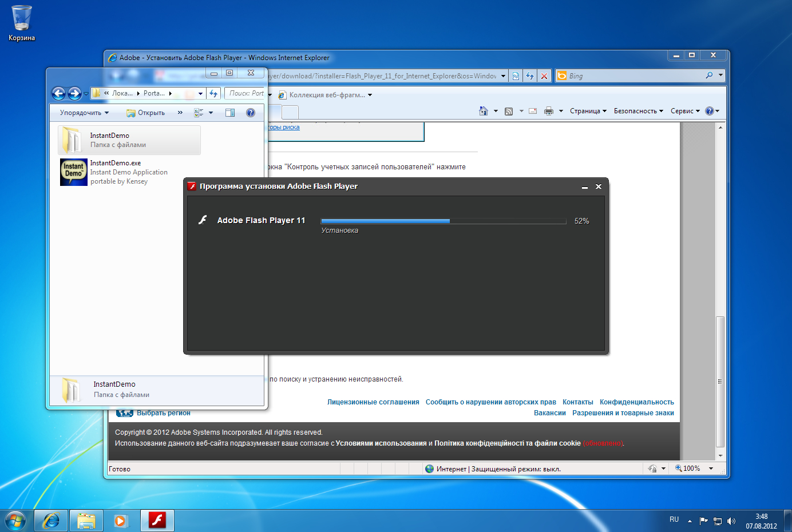Click the Выбрать регион link
The height and width of the screenshot is (532, 792).
[x=164, y=413]
